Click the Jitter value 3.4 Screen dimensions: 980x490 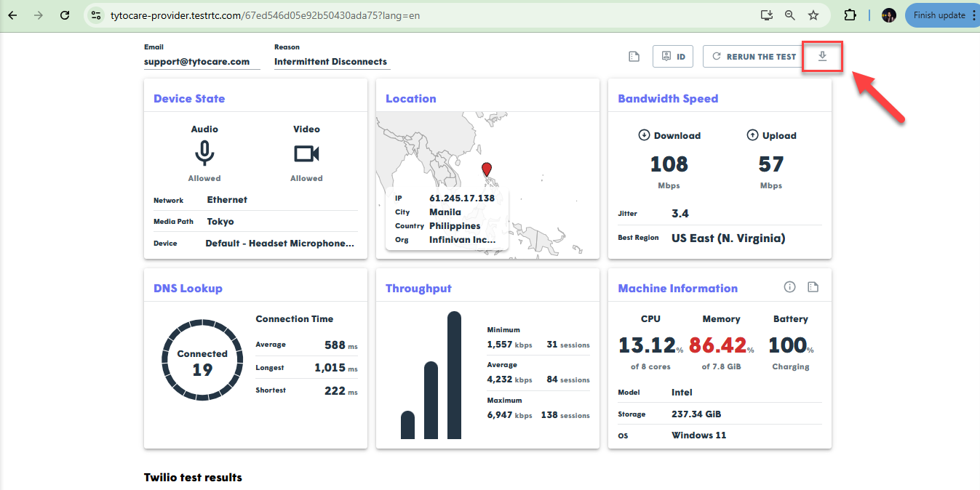coord(680,214)
